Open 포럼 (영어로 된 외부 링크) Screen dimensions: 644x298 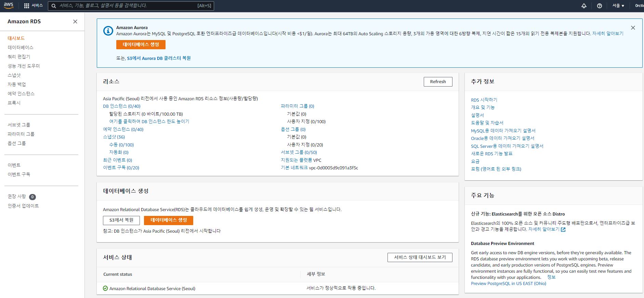496,169
